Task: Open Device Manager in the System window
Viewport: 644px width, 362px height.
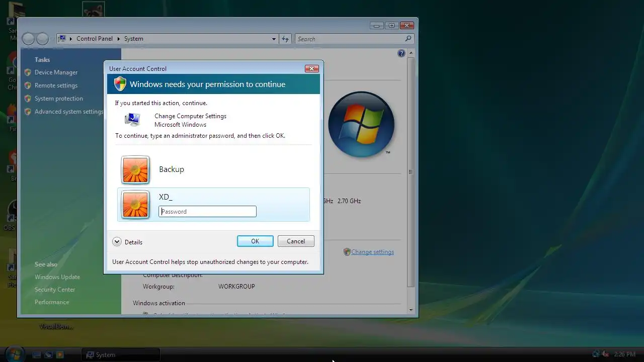Action: [56, 72]
